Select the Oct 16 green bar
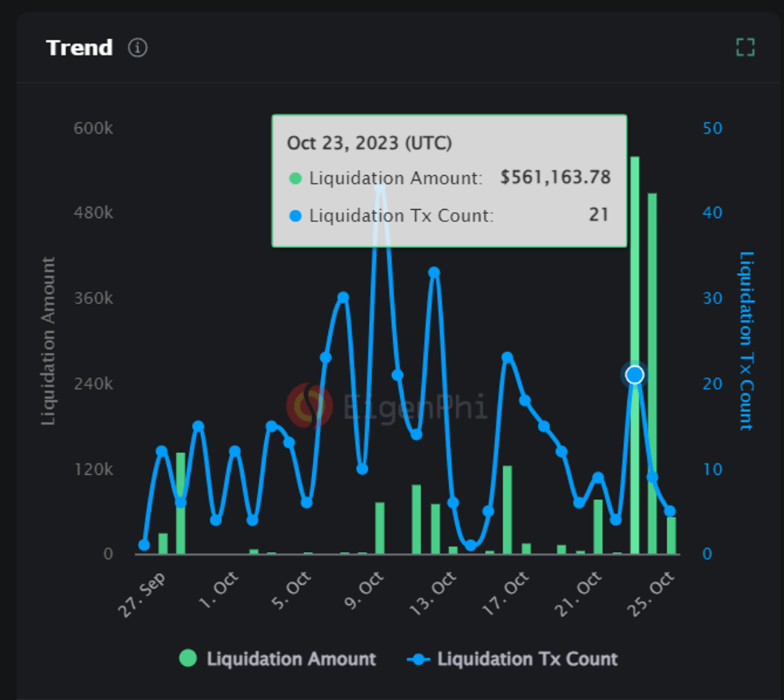The width and height of the screenshot is (784, 700). pyautogui.click(x=507, y=509)
